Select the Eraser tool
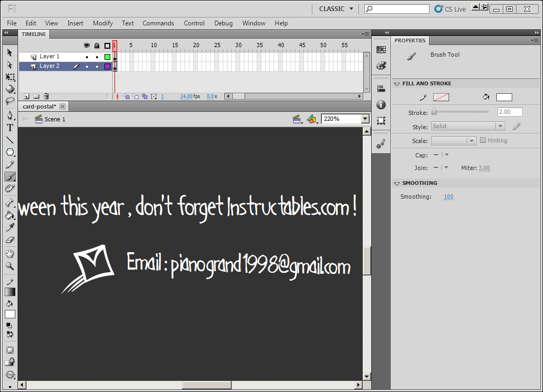The width and height of the screenshot is (543, 392). pyautogui.click(x=10, y=239)
